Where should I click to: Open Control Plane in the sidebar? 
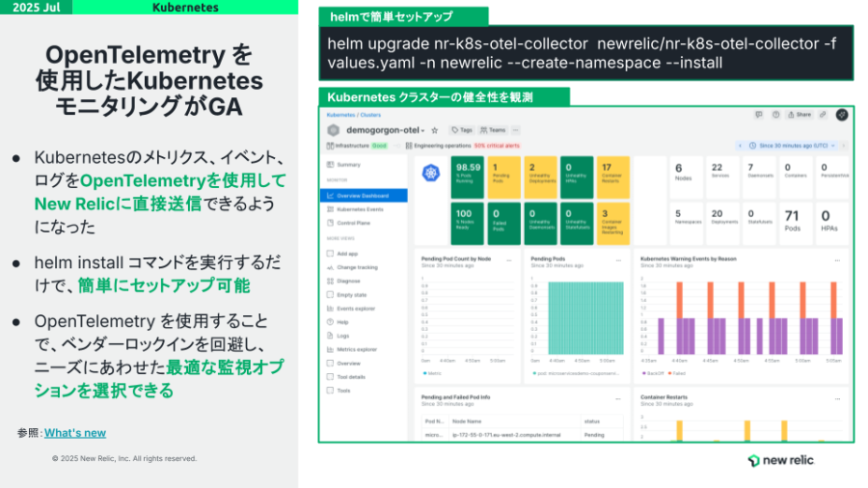coord(353,223)
